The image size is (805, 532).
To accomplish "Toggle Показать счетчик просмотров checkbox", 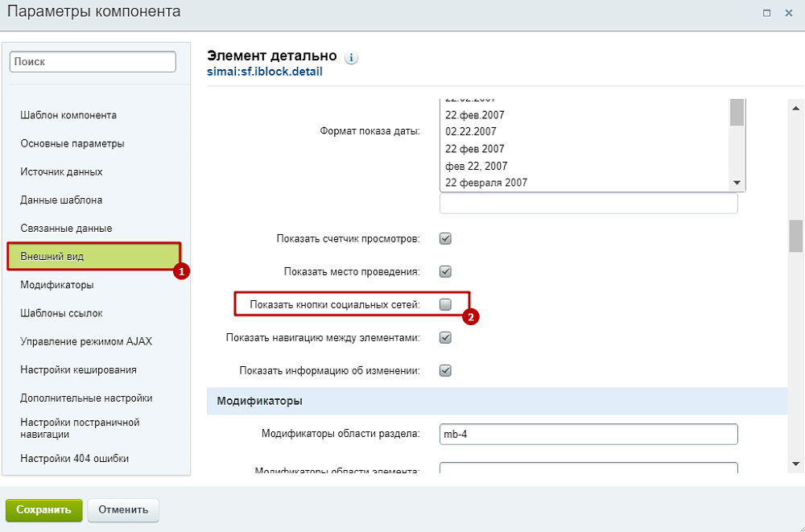I will pos(445,239).
